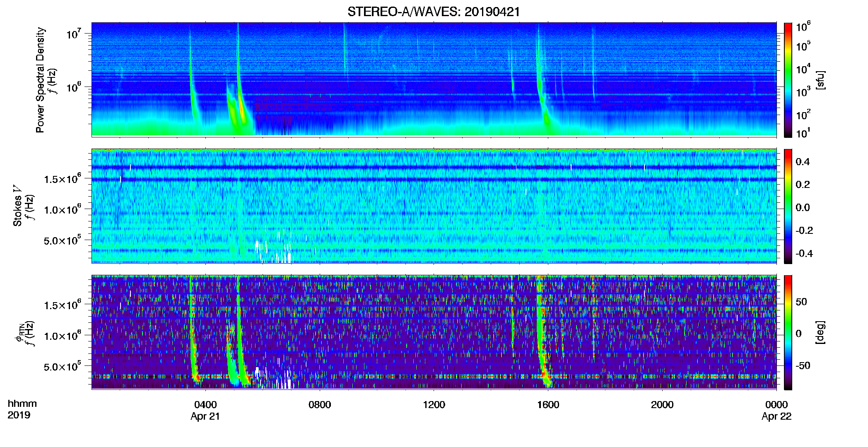
Task: Select the 1200 time tick label
Action: [434, 405]
